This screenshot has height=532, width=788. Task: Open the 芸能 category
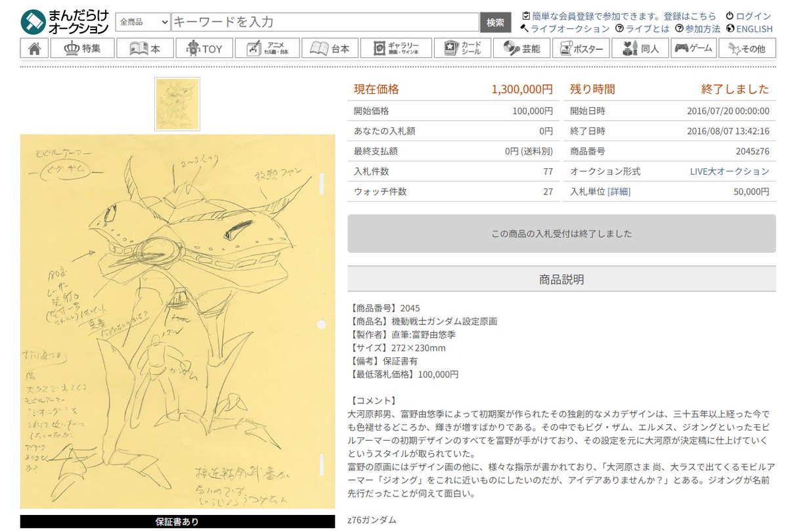(x=523, y=48)
